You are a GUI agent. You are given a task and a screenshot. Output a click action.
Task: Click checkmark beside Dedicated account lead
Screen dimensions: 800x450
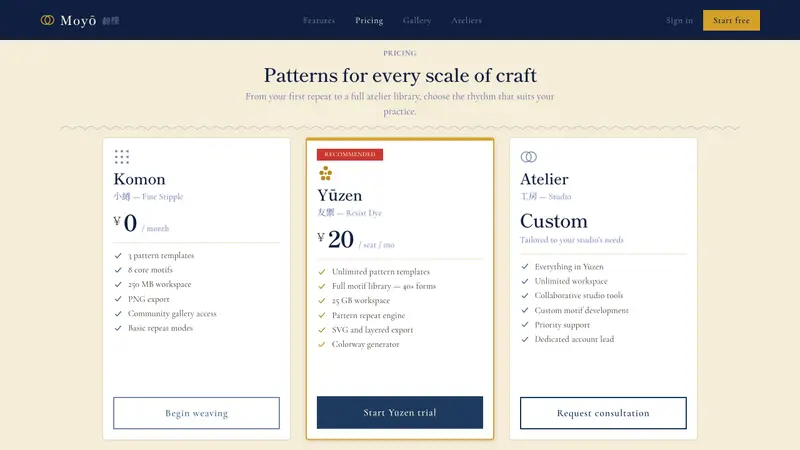525,339
